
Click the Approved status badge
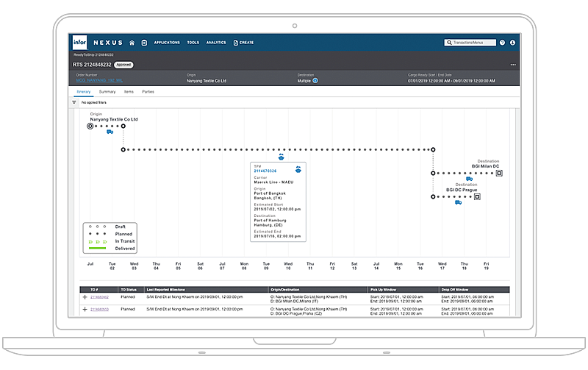pos(123,65)
